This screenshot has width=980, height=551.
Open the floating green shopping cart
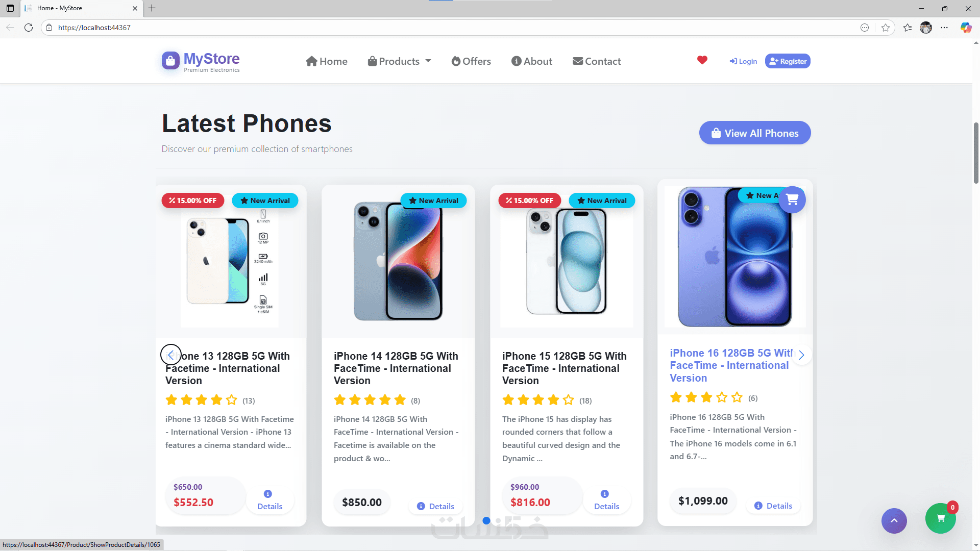point(940,518)
